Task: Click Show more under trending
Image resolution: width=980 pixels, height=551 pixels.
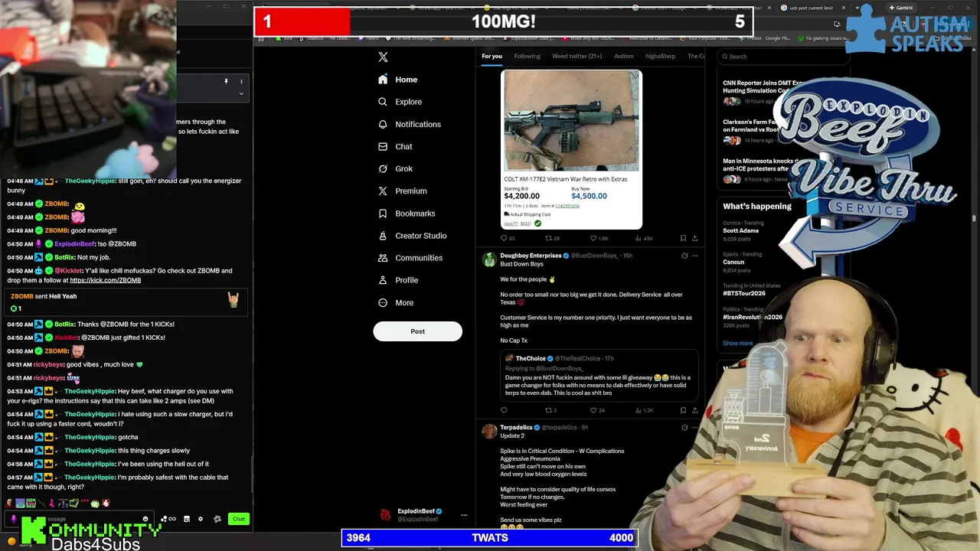Action: pyautogui.click(x=738, y=343)
